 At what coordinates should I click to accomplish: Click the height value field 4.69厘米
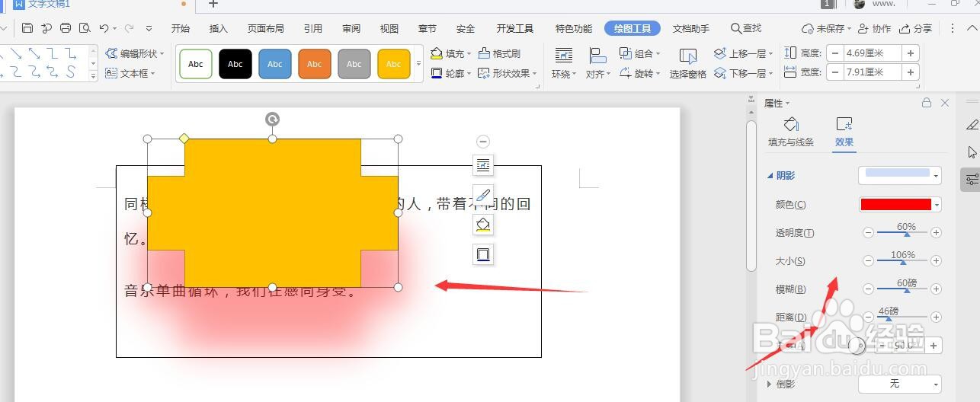click(873, 53)
